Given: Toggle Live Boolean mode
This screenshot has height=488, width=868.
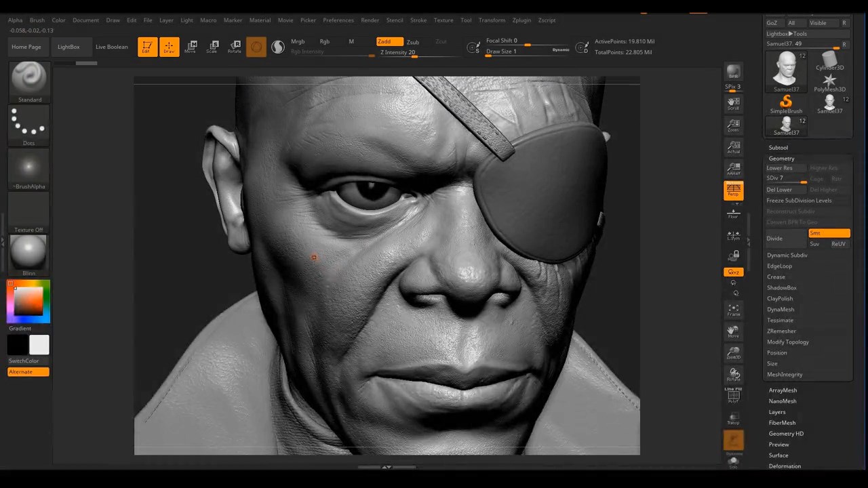Looking at the screenshot, I should pyautogui.click(x=112, y=47).
